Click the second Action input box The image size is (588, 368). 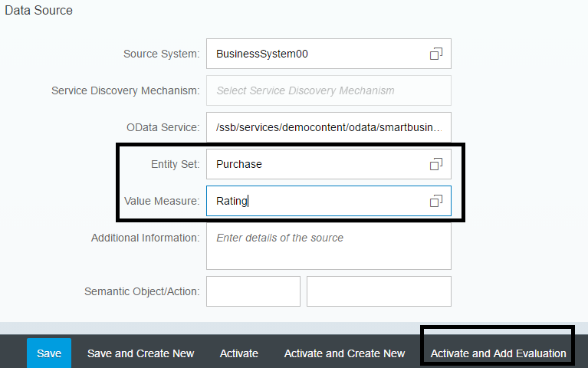(379, 291)
